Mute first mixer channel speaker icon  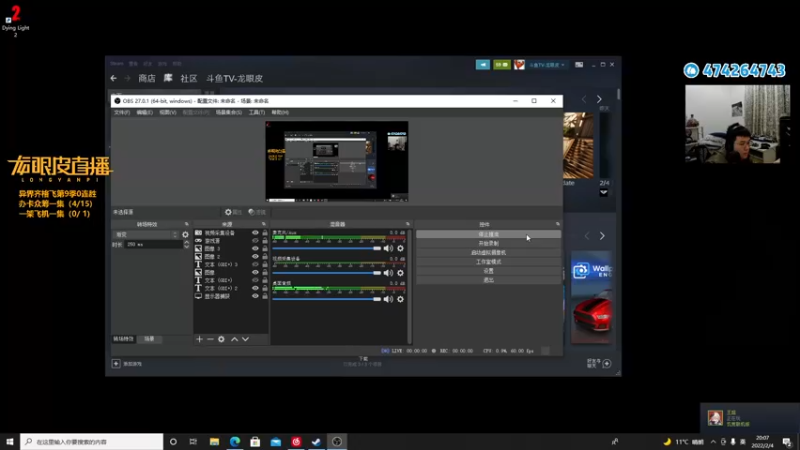[388, 248]
